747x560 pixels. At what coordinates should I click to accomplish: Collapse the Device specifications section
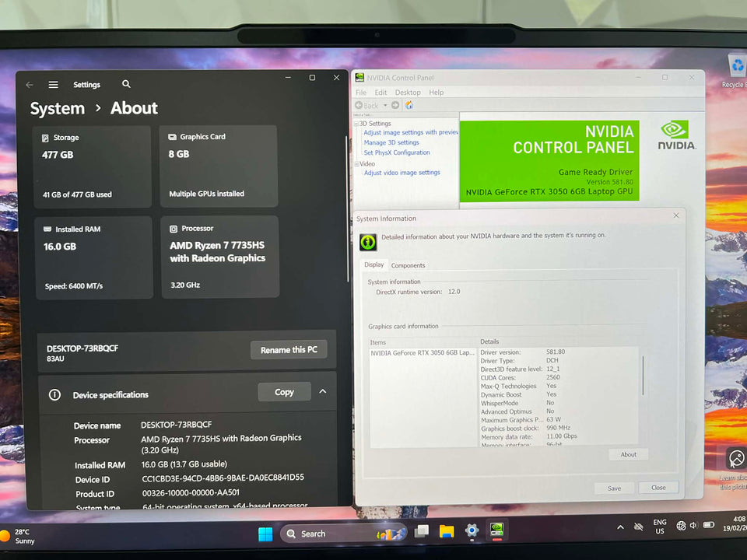[x=323, y=391]
